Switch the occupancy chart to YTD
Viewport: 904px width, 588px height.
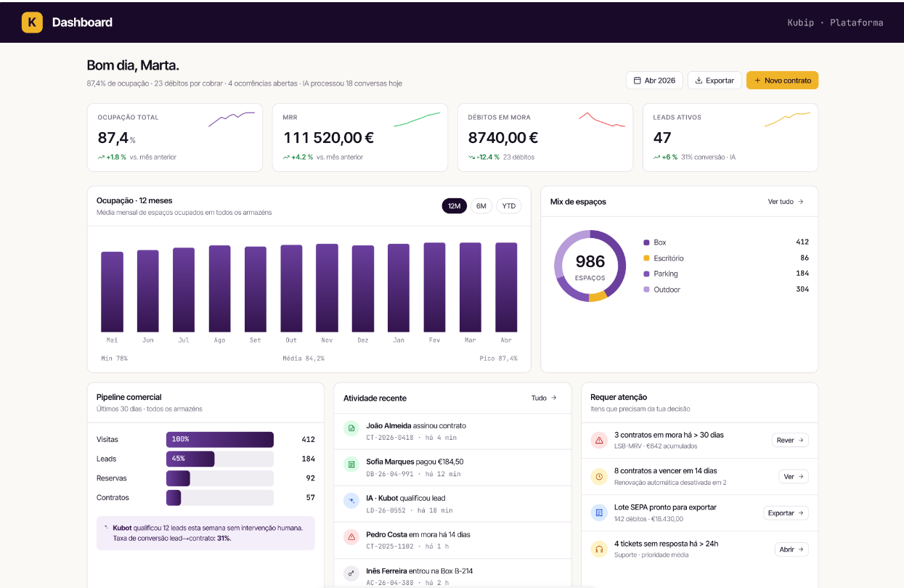509,206
